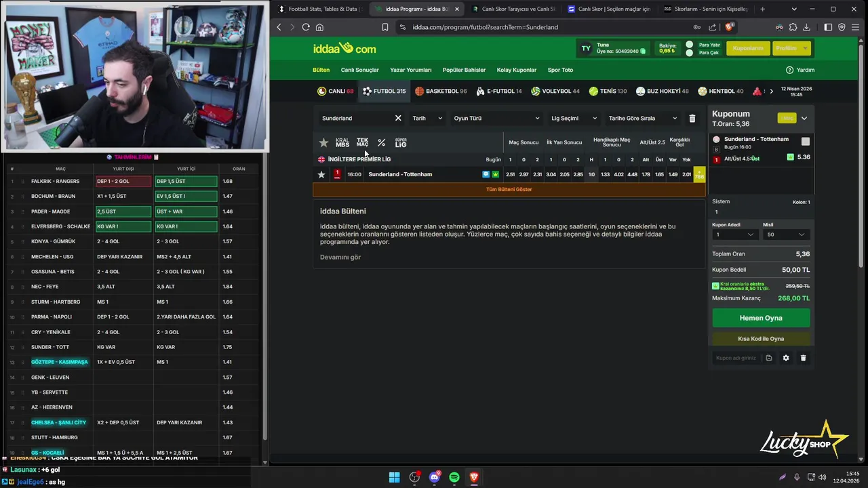Select the Tek Maç filter icon
This screenshot has height=488, width=868.
[x=362, y=142]
